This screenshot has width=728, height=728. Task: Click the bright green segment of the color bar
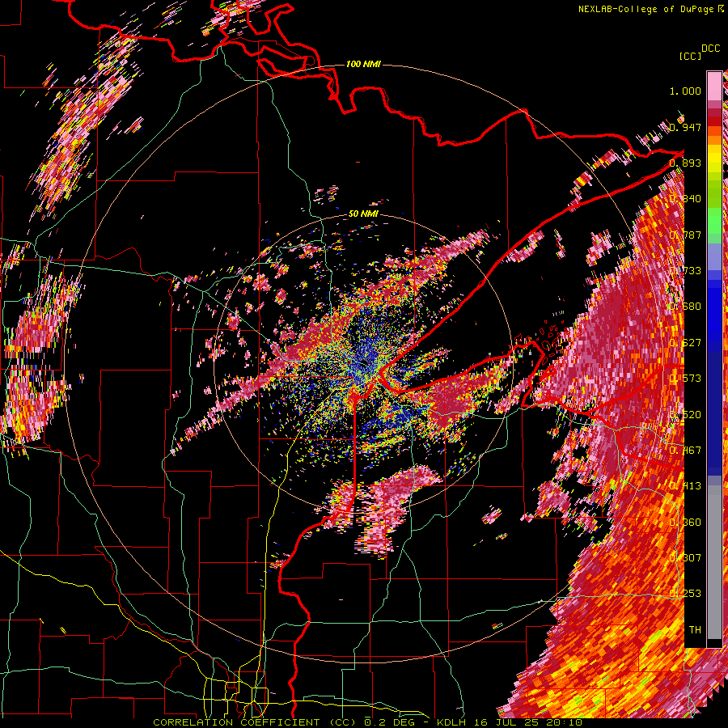(714, 221)
